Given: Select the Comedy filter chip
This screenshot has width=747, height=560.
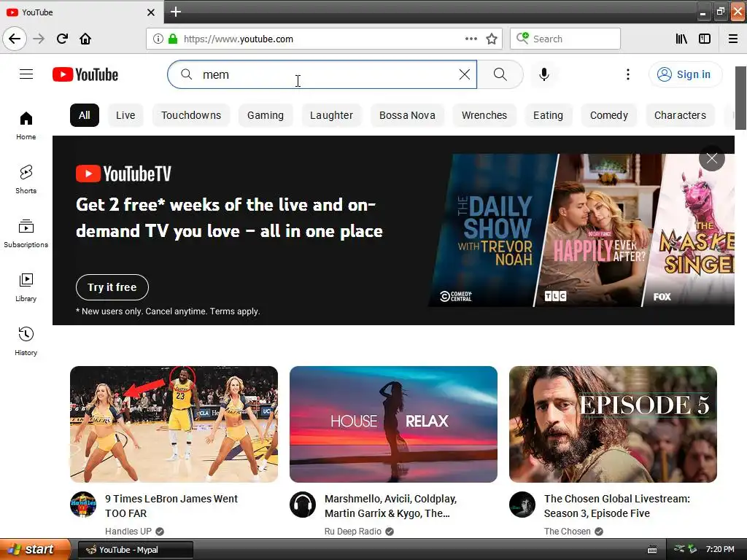Looking at the screenshot, I should tap(609, 115).
